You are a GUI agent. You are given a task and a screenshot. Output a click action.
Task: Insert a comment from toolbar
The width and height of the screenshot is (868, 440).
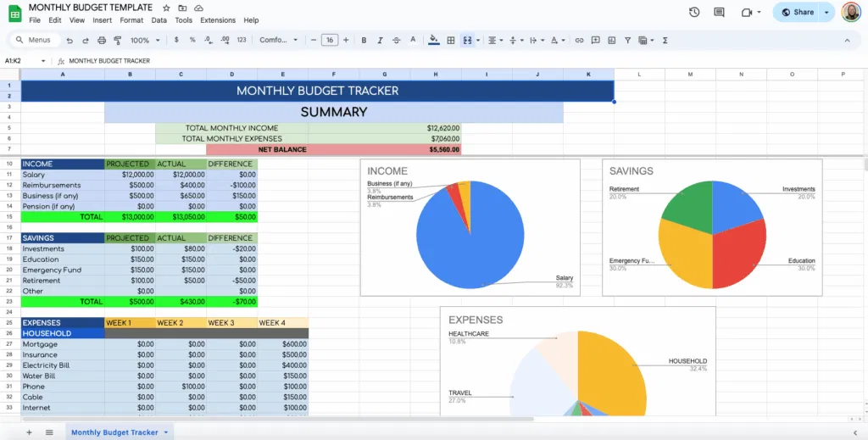[x=595, y=40]
